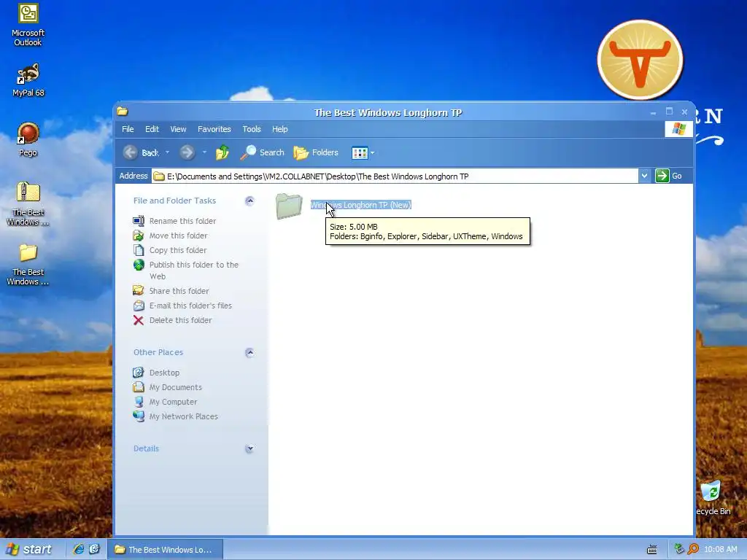The width and height of the screenshot is (747, 560).
Task: Open the Recycle Bin icon
Action: point(712,498)
